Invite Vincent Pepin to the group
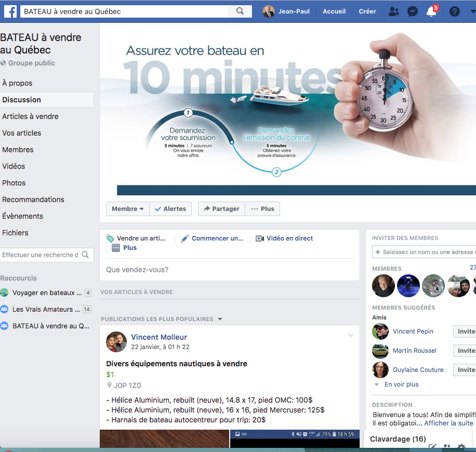 [466, 331]
